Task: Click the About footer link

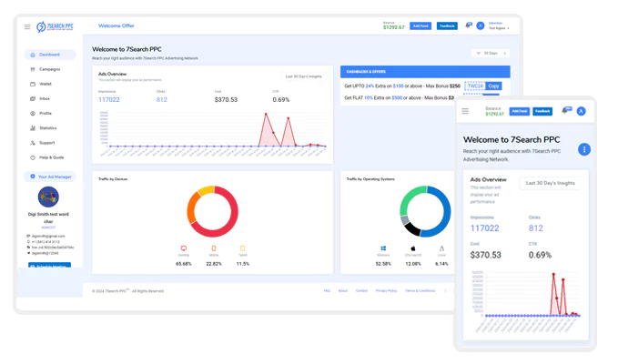Action: click(343, 291)
